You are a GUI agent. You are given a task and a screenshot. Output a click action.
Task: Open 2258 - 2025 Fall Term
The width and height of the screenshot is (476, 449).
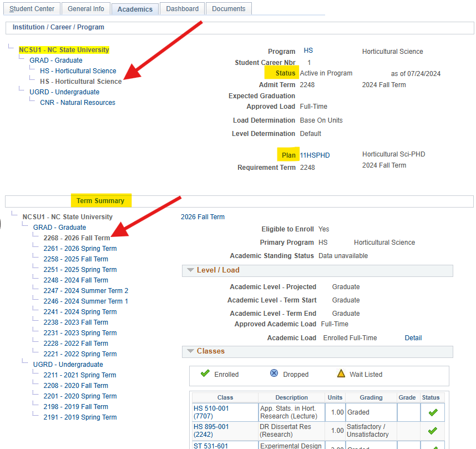coord(76,259)
